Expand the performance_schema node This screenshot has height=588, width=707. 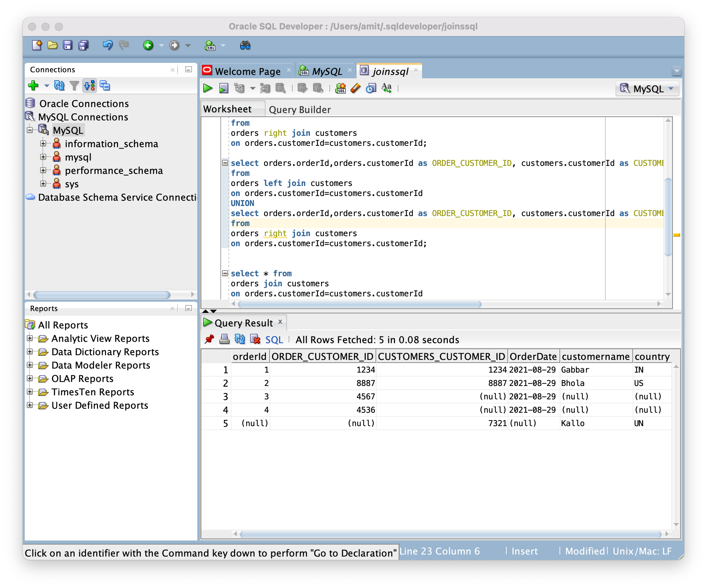(43, 171)
